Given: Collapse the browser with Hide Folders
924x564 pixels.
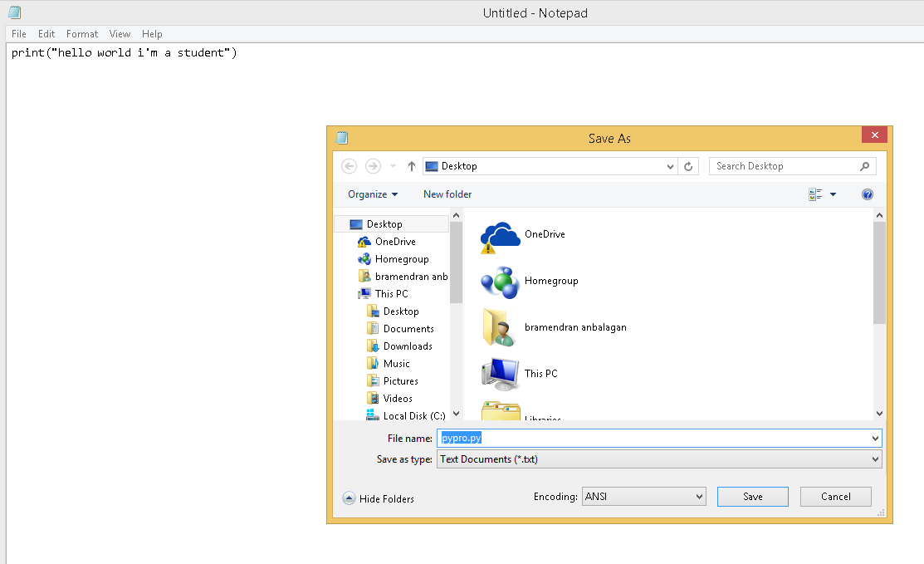Looking at the screenshot, I should coord(379,498).
